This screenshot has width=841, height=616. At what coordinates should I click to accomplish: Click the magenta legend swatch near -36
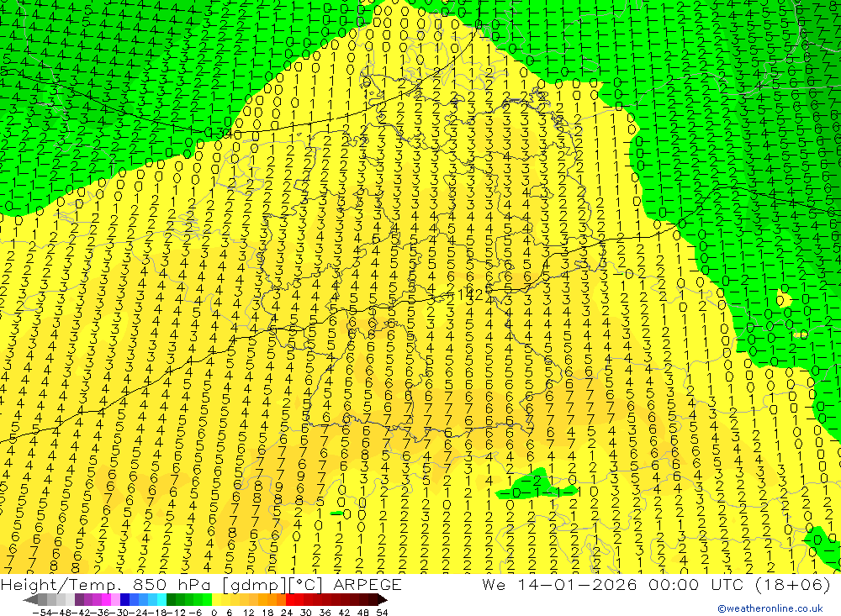(x=106, y=600)
